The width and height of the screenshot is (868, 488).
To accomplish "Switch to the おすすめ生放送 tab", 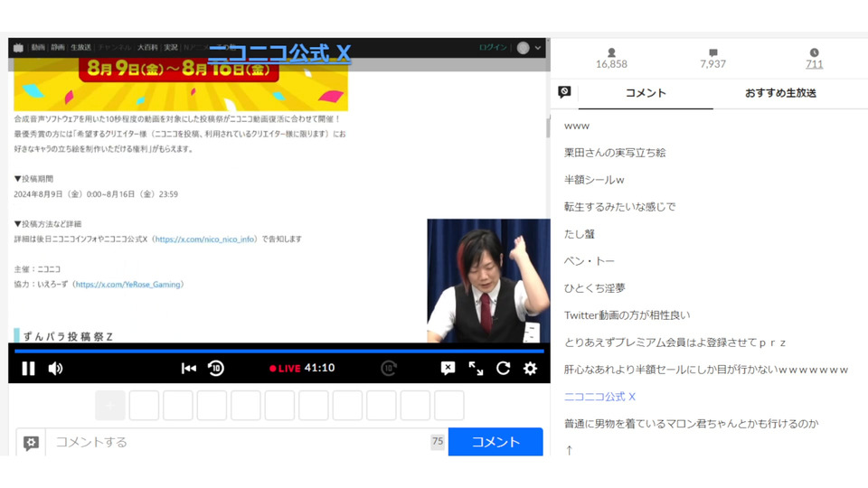I will pyautogui.click(x=780, y=93).
